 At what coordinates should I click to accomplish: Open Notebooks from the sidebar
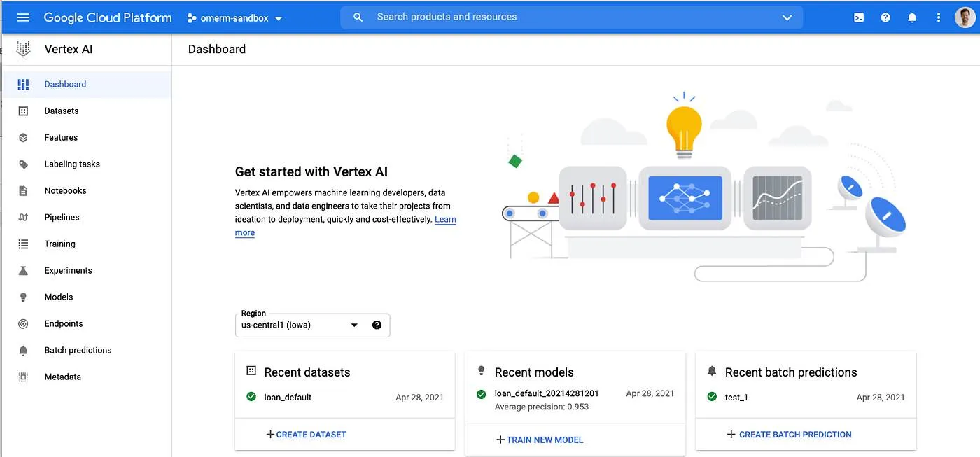[65, 190]
